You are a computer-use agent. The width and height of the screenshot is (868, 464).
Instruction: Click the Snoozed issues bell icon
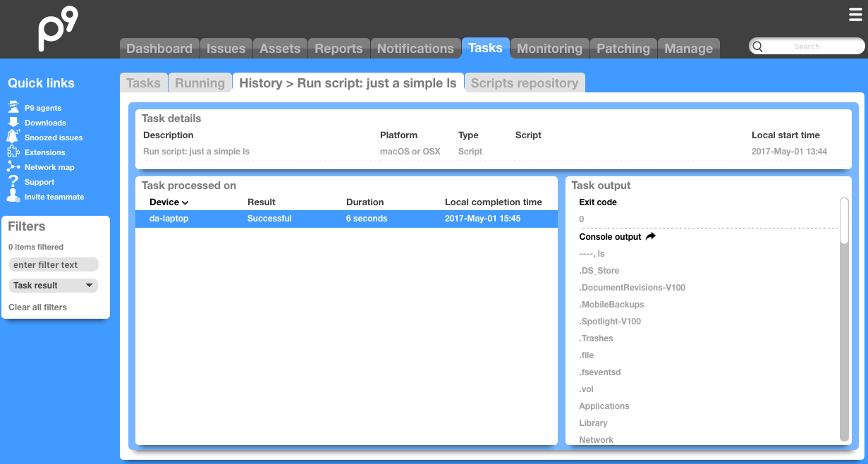coord(13,137)
